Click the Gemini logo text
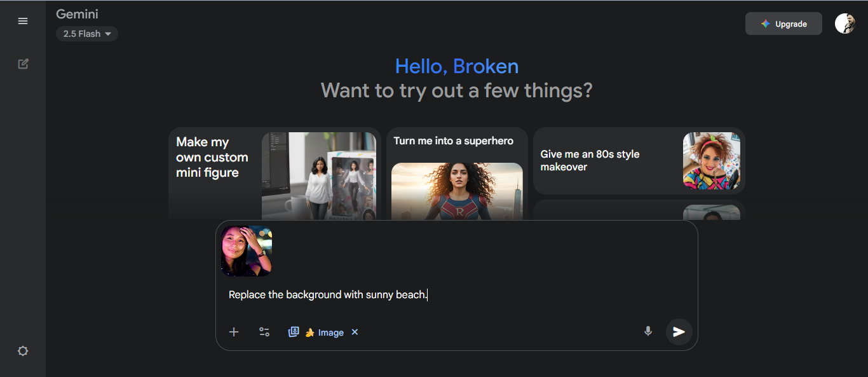The image size is (868, 377). (77, 13)
